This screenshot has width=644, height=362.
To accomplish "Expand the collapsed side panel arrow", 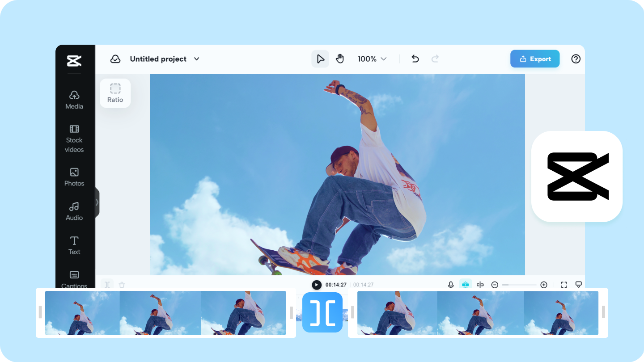I will coord(97,202).
